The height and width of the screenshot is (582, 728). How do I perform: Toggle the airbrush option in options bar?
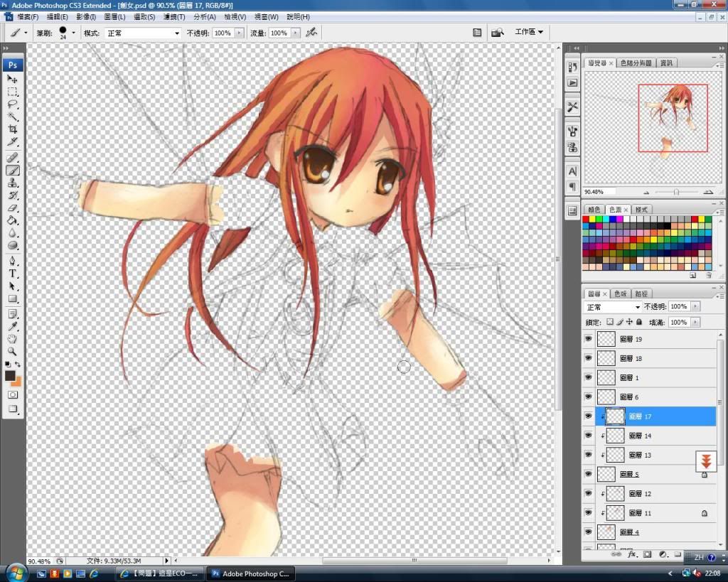pyautogui.click(x=311, y=33)
